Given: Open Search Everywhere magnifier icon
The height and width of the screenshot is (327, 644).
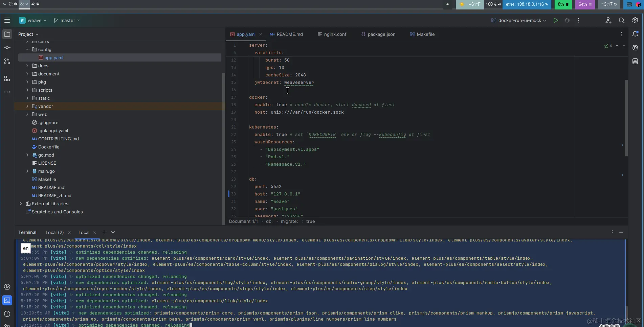Looking at the screenshot, I should tap(622, 20).
